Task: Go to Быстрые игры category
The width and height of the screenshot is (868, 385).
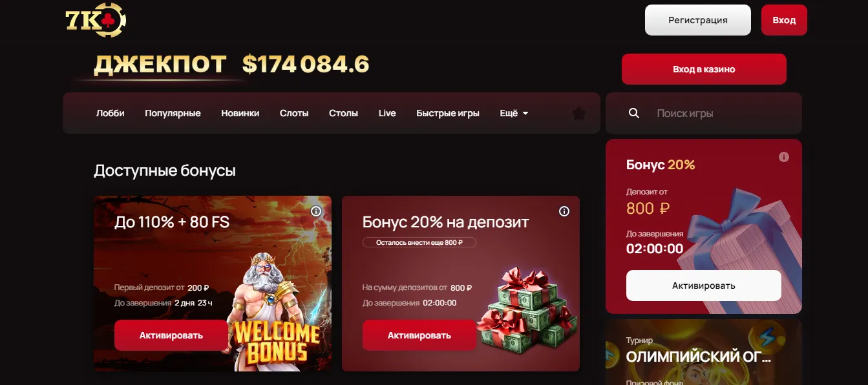Action: [448, 113]
